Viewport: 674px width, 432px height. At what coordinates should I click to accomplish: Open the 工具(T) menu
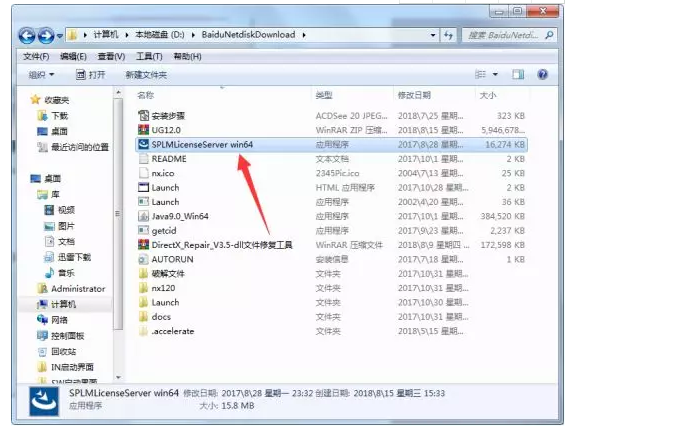pos(149,56)
